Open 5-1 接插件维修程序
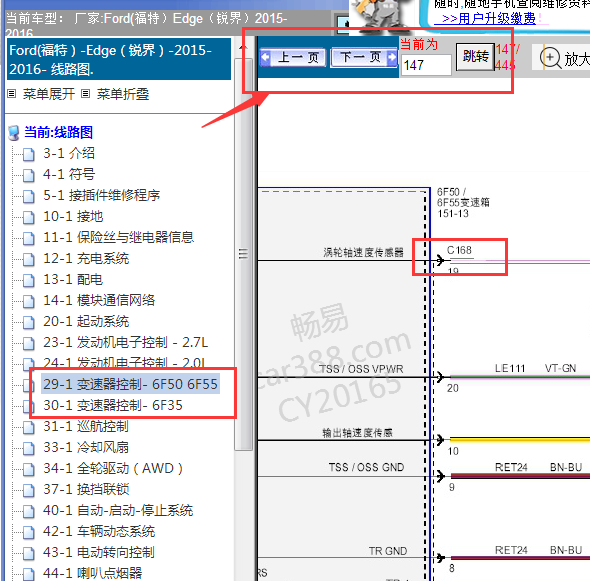The image size is (590, 581). coord(101,195)
